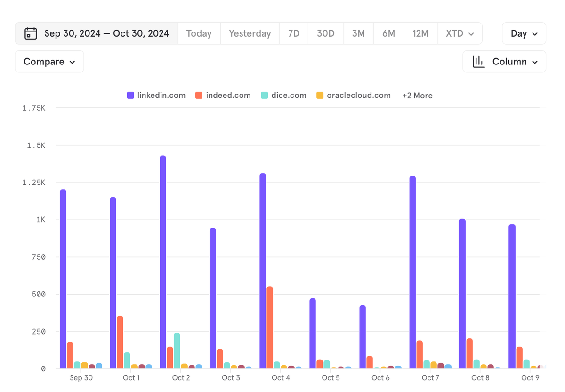Open the Sep 30 – Oct 30 date picker
565x392 pixels.
pyautogui.click(x=97, y=33)
